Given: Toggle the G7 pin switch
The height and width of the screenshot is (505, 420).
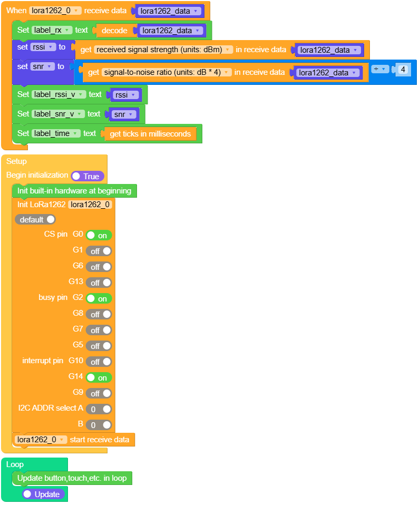Looking at the screenshot, I should pyautogui.click(x=99, y=330).
